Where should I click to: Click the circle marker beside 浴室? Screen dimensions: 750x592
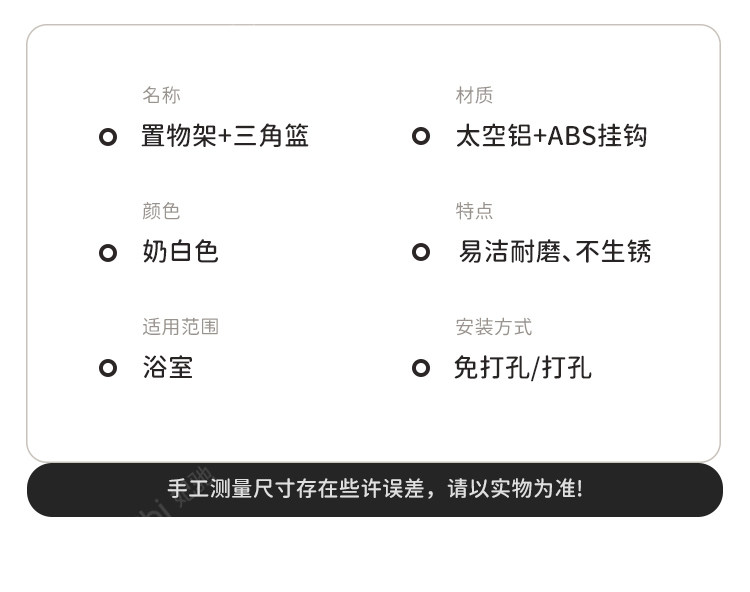click(x=108, y=368)
